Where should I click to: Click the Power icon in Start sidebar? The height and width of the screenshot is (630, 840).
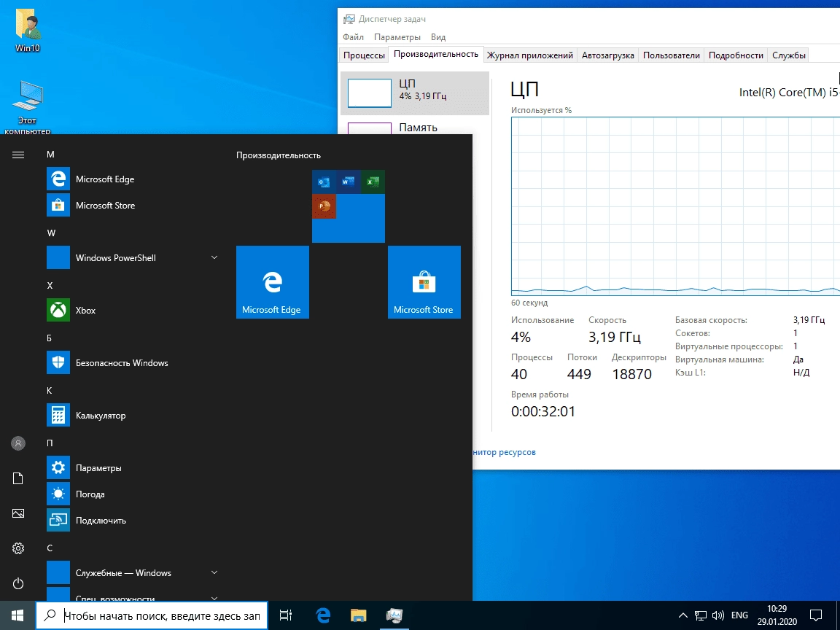point(18,583)
